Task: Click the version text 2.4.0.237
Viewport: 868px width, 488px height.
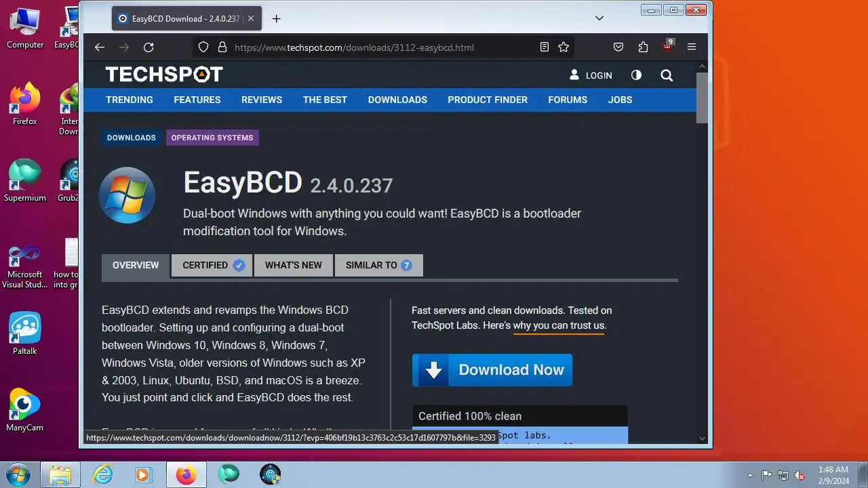Action: pyautogui.click(x=351, y=186)
